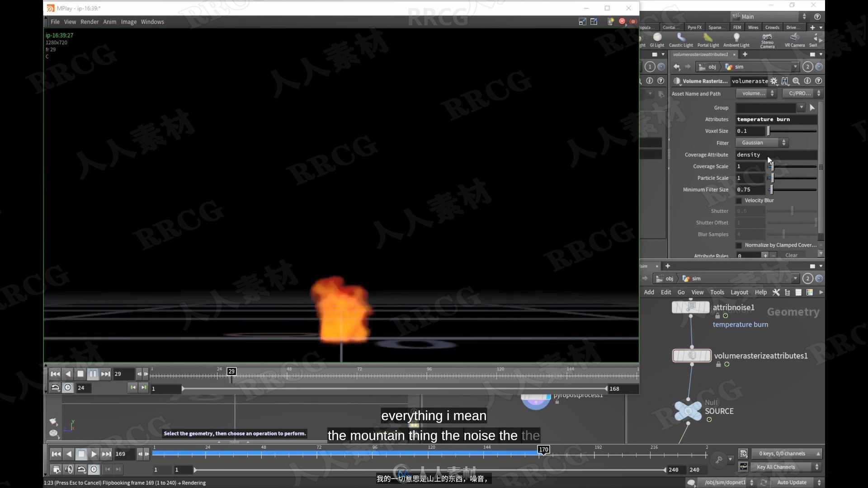
Task: Switch to Pyro FX shelf tab
Action: pos(694,27)
